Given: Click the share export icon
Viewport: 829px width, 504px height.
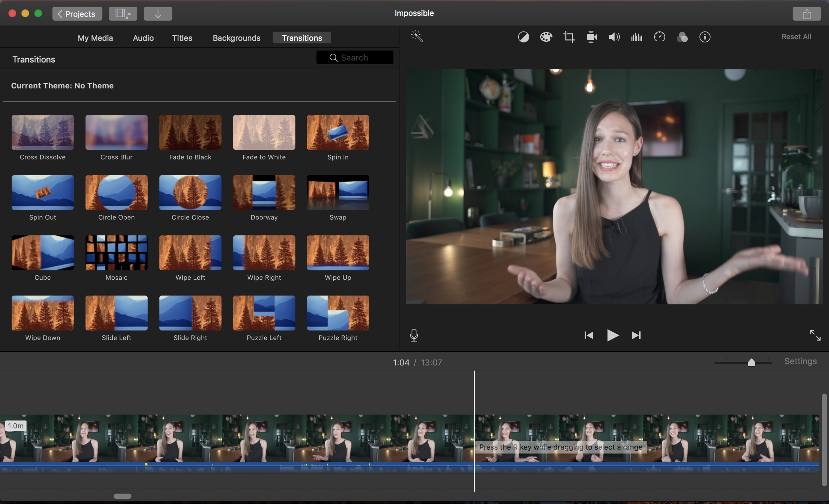Looking at the screenshot, I should click(806, 14).
